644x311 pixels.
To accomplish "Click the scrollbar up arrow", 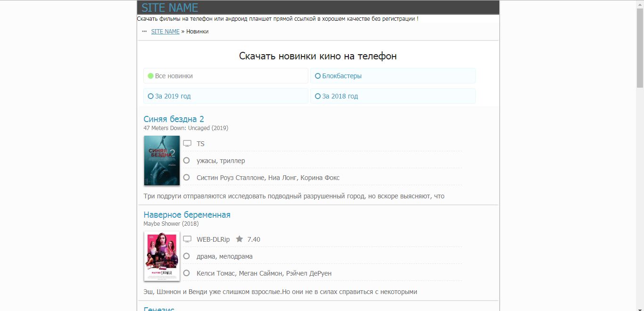I will (x=640, y=4).
